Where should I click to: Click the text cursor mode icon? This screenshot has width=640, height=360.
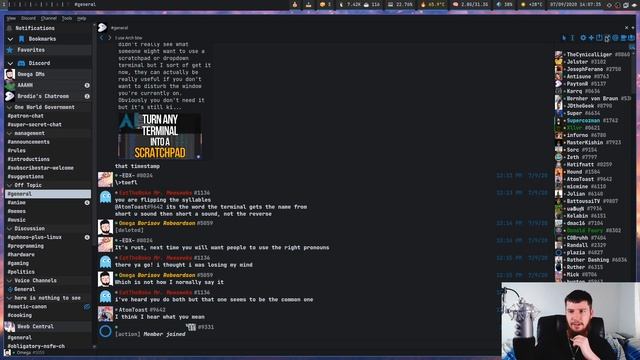point(572,38)
